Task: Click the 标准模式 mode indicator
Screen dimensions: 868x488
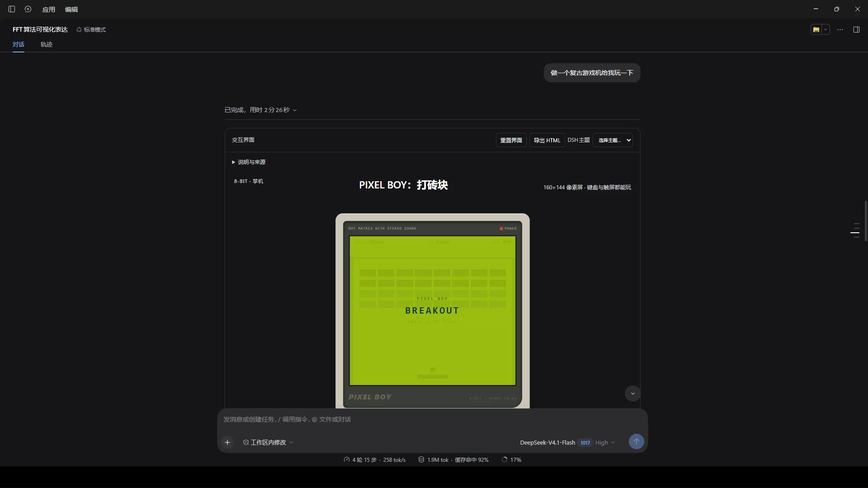Action: (91, 29)
